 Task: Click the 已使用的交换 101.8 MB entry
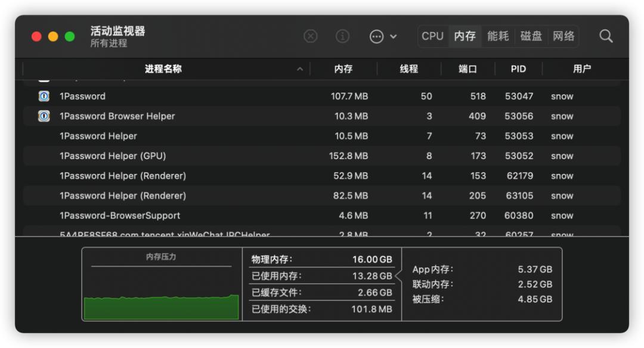pos(321,309)
